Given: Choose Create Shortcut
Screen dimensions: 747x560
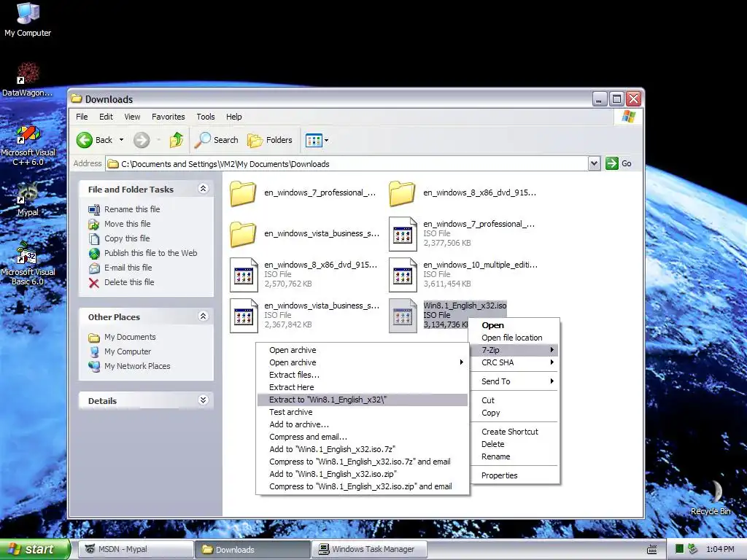Looking at the screenshot, I should point(514,432).
